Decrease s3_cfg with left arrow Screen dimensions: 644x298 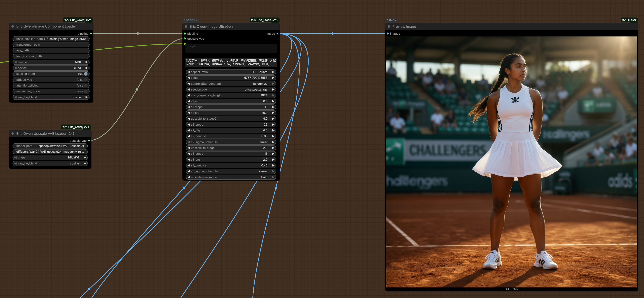[x=189, y=159]
